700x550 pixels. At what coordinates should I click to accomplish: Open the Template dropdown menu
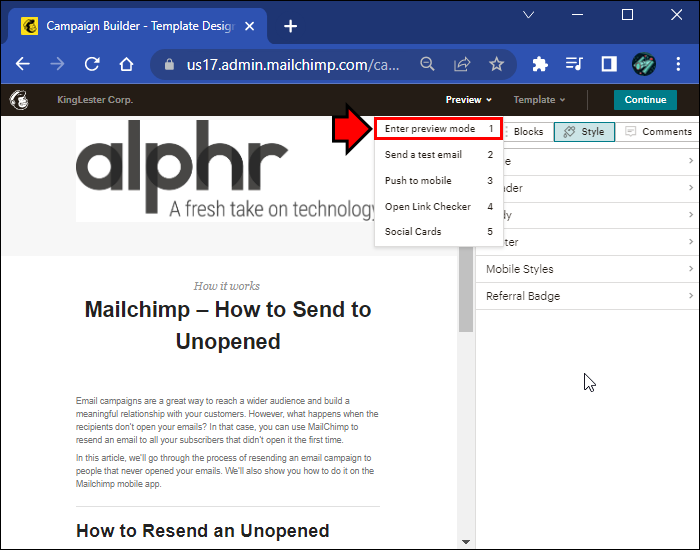539,100
